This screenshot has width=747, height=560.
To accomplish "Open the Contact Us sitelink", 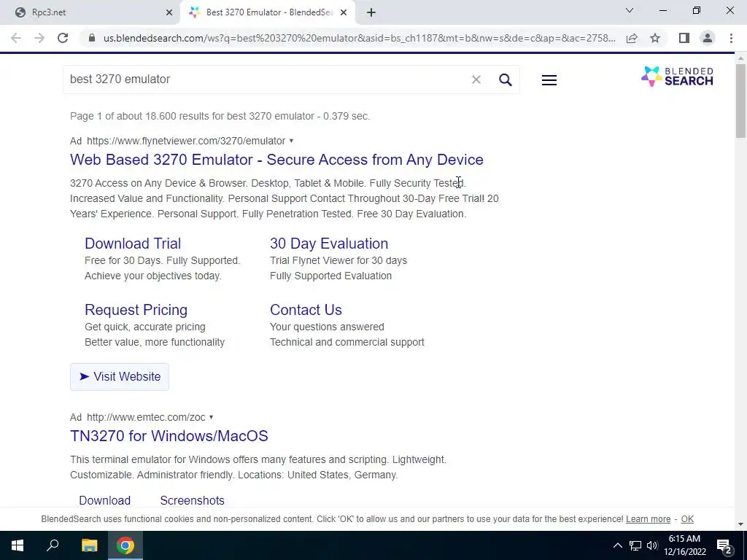I will [x=306, y=309].
